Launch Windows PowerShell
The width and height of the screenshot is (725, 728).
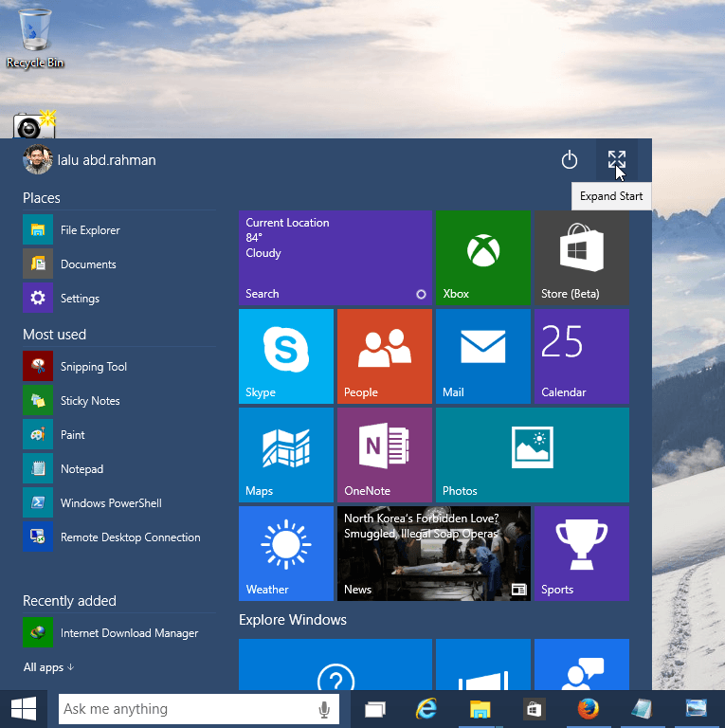[x=119, y=502]
